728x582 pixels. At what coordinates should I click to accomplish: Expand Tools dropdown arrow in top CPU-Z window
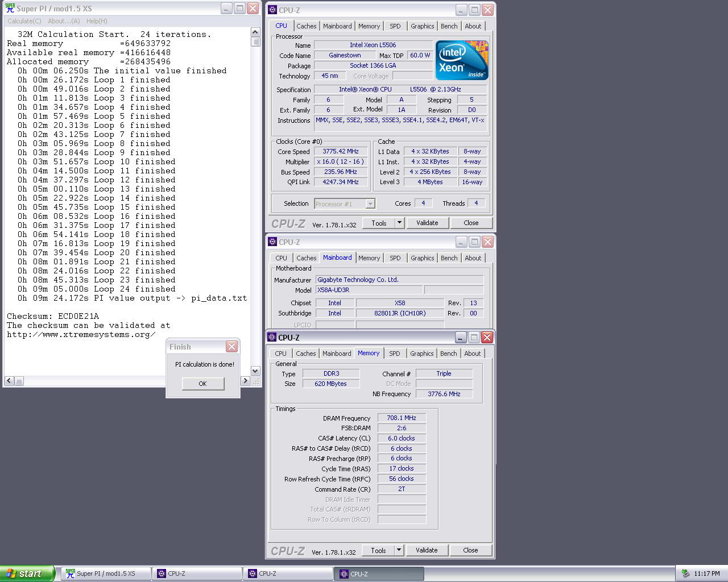400,223
